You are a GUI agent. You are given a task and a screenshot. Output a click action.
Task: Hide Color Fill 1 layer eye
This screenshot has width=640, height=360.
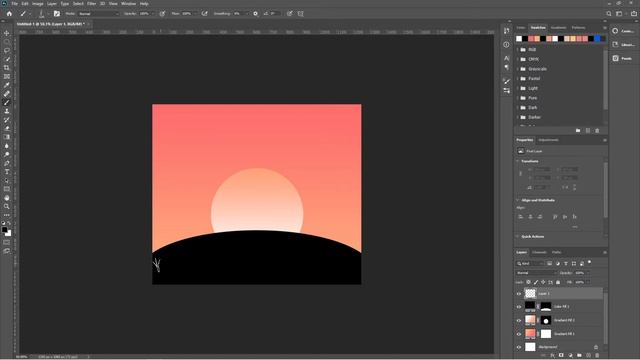[519, 307]
